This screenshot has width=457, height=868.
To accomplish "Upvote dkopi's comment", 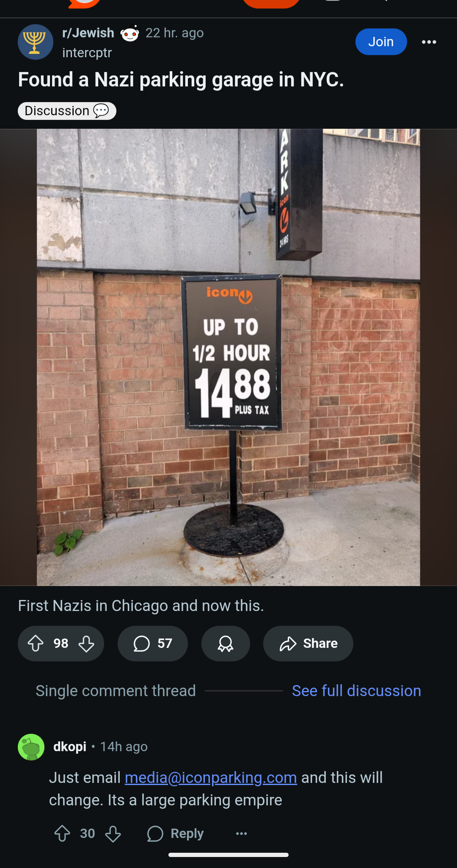I will tap(62, 834).
